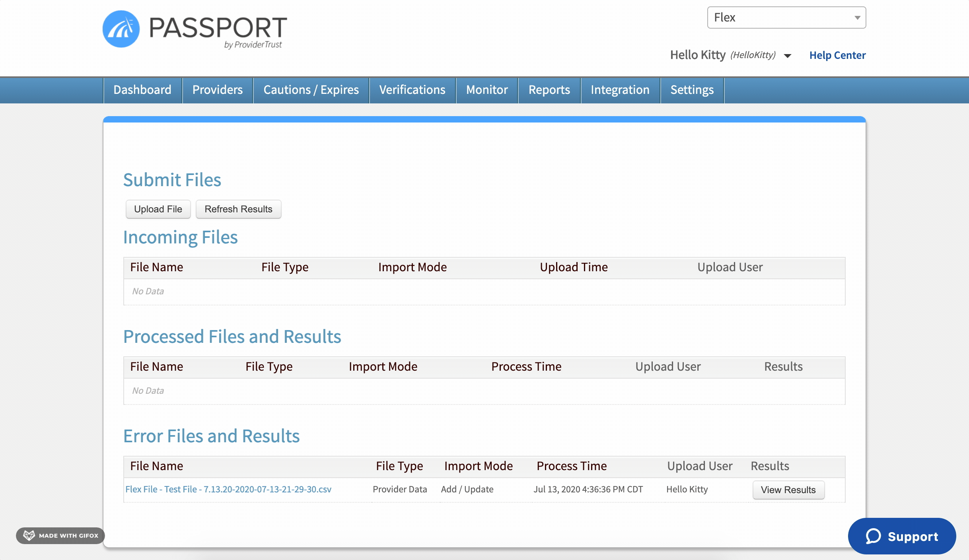Switch to the Verifications tab
The height and width of the screenshot is (560, 969).
point(413,90)
